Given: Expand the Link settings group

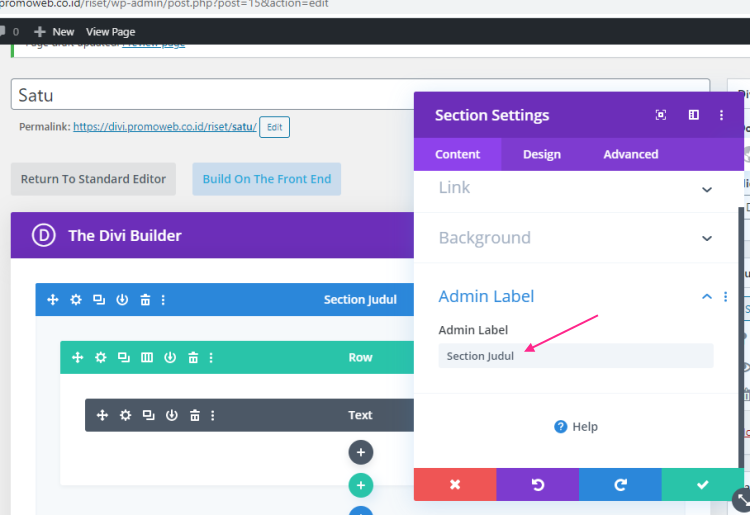Looking at the screenshot, I should point(576,189).
